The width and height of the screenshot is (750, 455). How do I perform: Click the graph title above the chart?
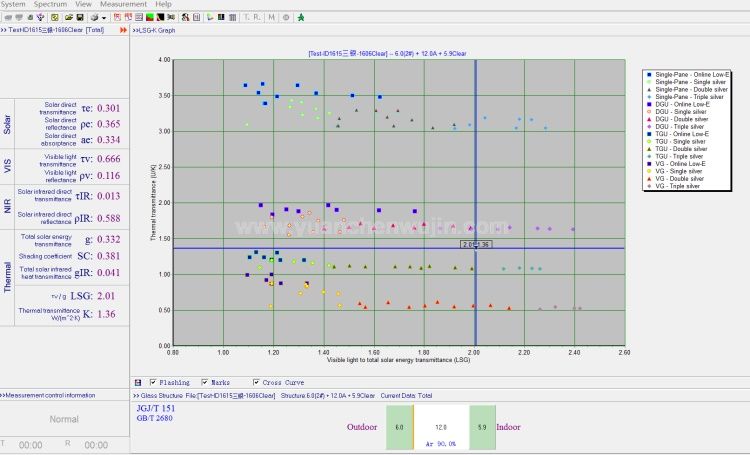pyautogui.click(x=387, y=54)
